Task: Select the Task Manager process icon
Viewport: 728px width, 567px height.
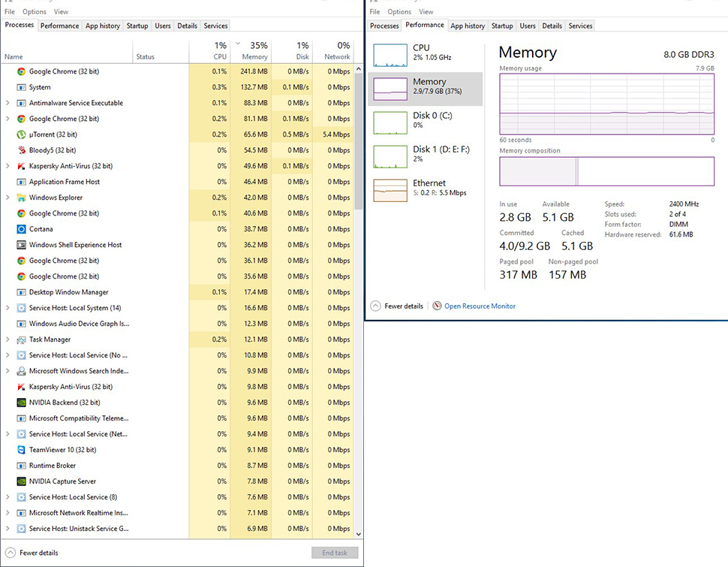Action: (22, 339)
